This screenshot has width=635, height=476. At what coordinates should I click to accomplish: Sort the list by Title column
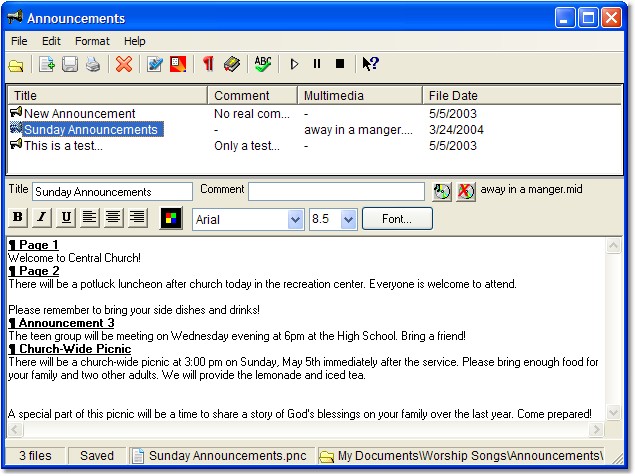[x=107, y=96]
